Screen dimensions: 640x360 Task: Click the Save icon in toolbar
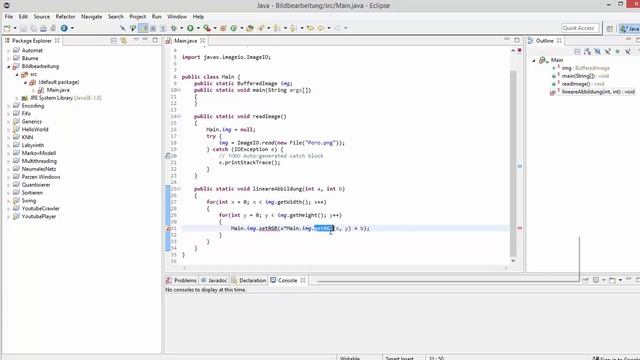pyautogui.click(x=23, y=28)
